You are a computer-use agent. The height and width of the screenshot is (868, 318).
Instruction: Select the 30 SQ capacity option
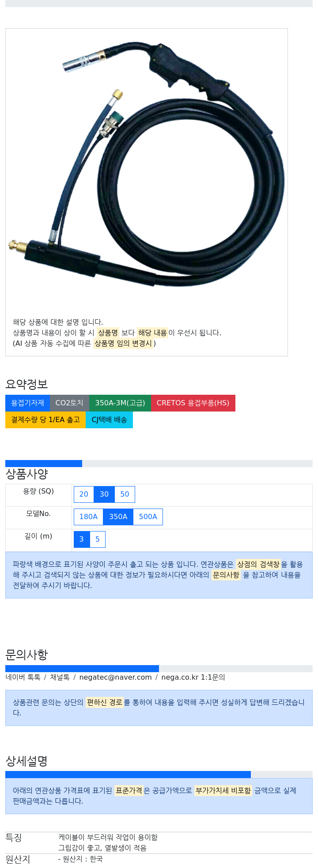(104, 494)
